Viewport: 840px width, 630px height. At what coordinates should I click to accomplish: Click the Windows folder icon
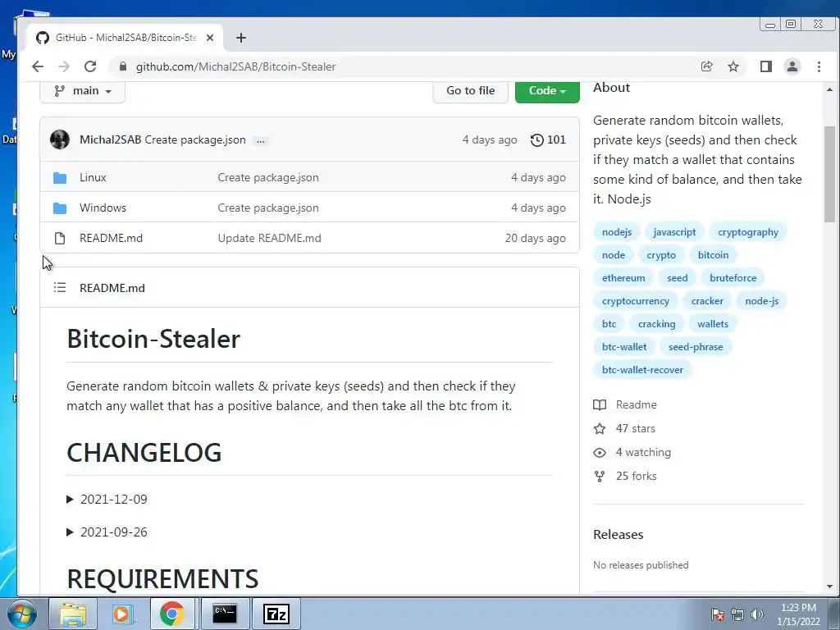(x=60, y=208)
